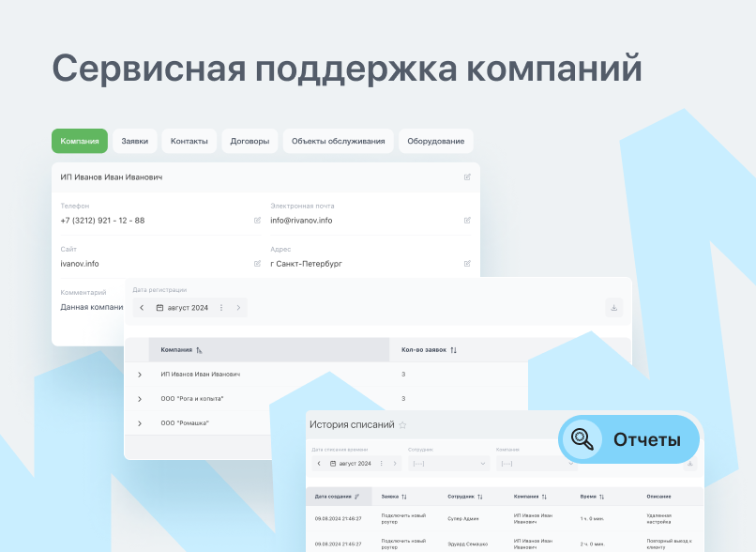The height and width of the screenshot is (552, 756).
Task: Open the Сотрудник dropdown
Action: tap(447, 463)
